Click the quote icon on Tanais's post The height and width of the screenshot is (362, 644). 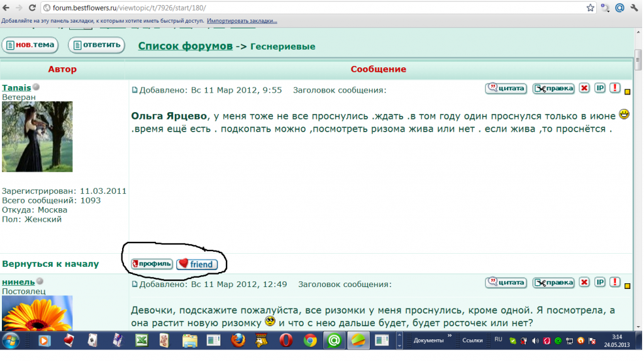tap(506, 88)
